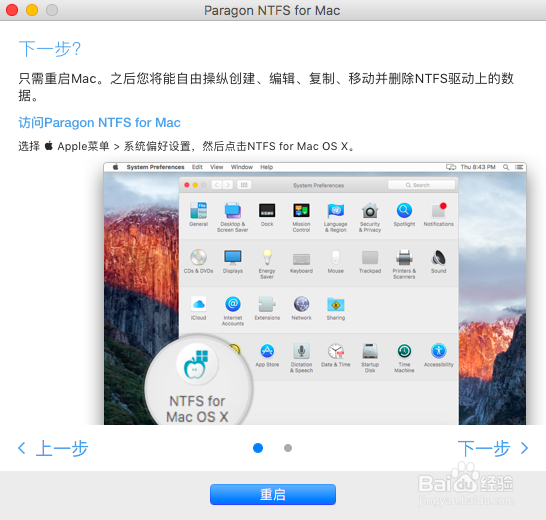Click the 访问Paragon NTFS for Mac heading
546x520 pixels.
(99, 123)
